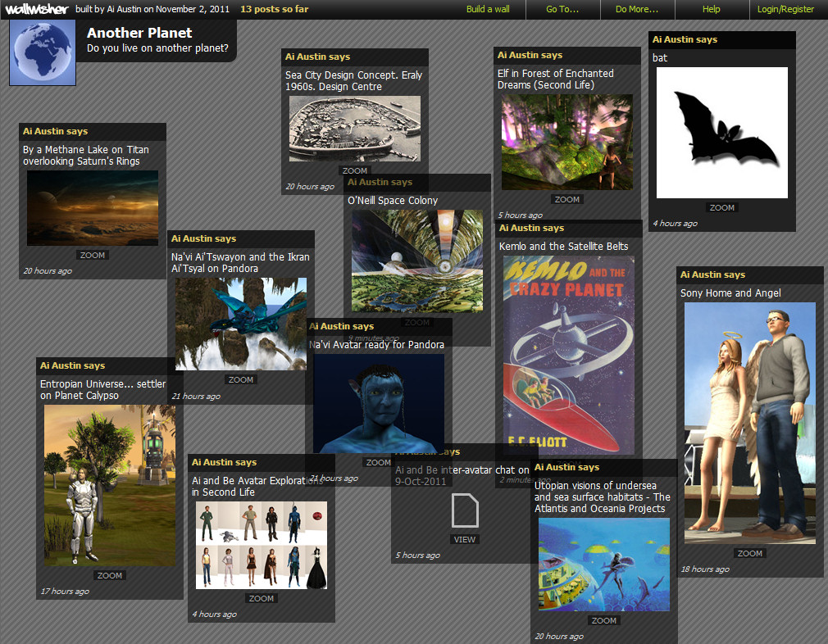Click the Sea City Design Concept image
828x644 pixels.
[354, 129]
